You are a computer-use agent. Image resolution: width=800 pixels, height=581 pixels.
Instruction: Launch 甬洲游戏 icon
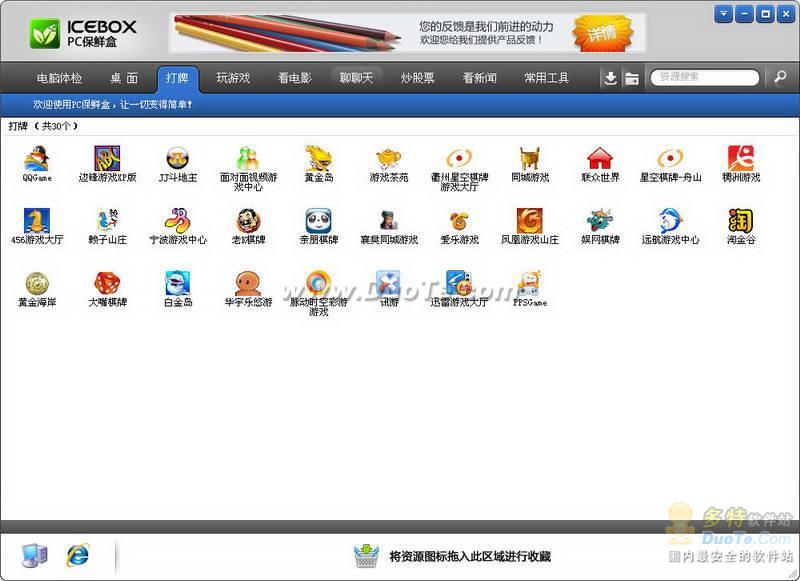(x=741, y=159)
